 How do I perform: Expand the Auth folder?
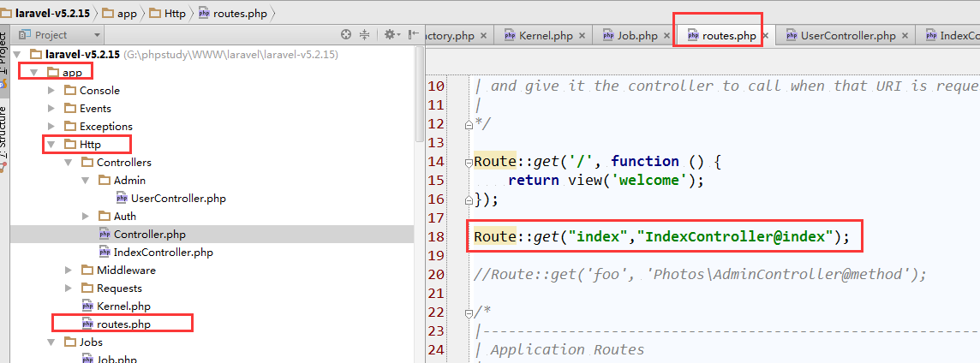[86, 217]
